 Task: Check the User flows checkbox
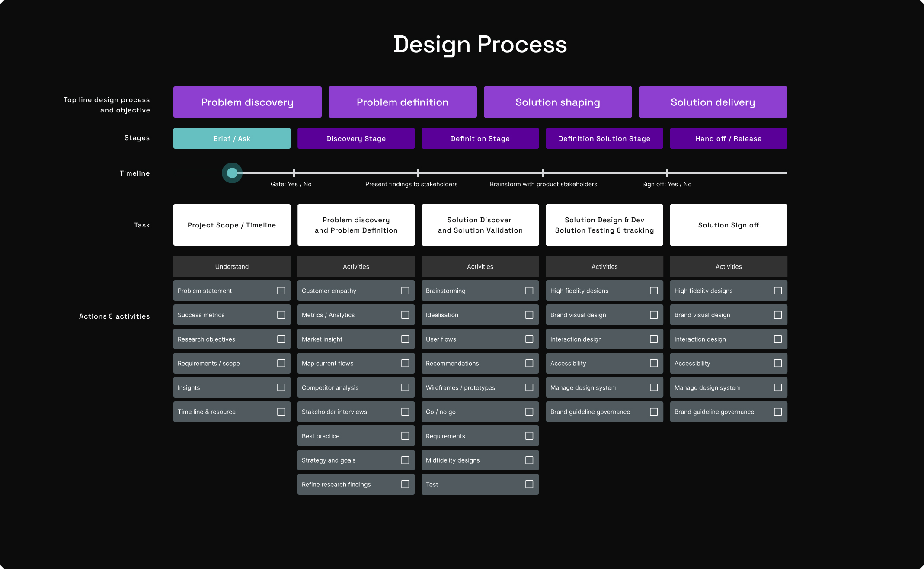point(529,339)
